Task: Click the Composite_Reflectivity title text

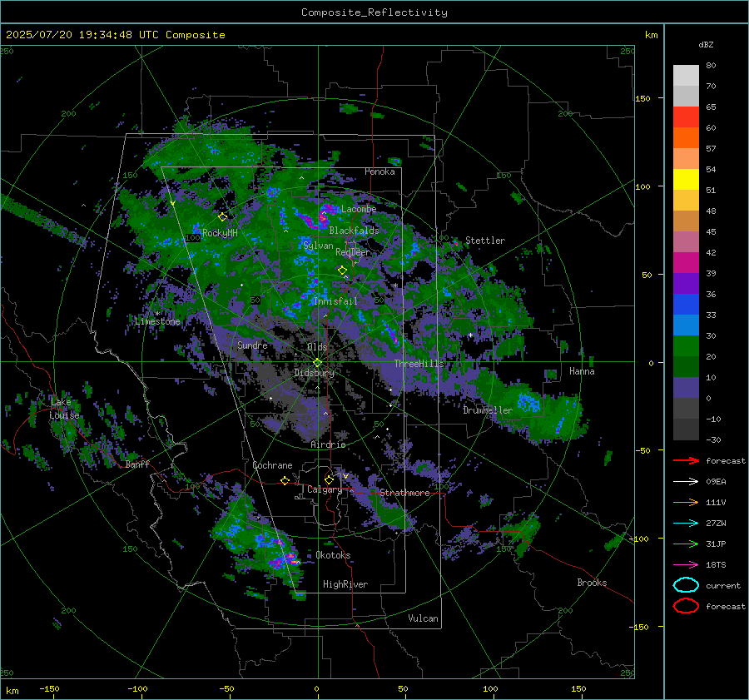Action: [374, 12]
